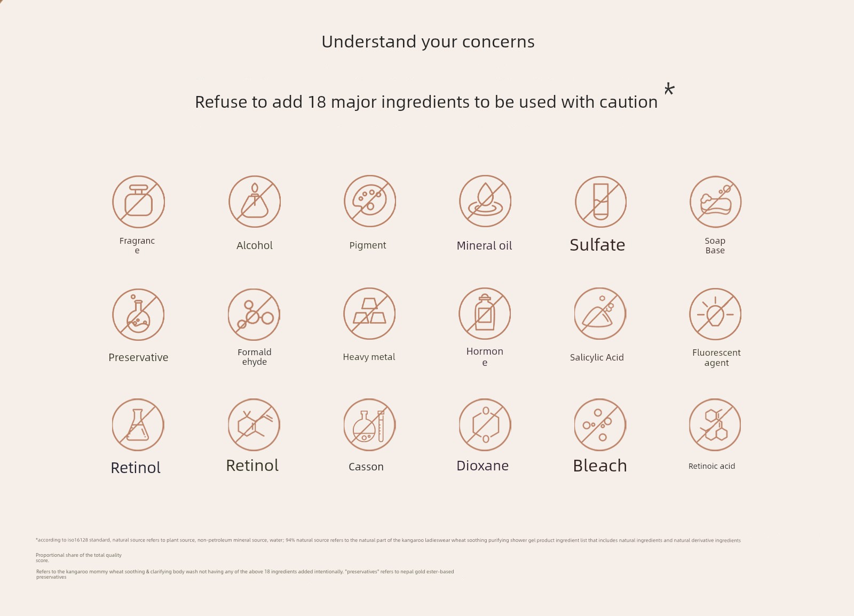This screenshot has width=854, height=616.
Task: Click the 'Understand your concerns' heading
Action: [428, 42]
